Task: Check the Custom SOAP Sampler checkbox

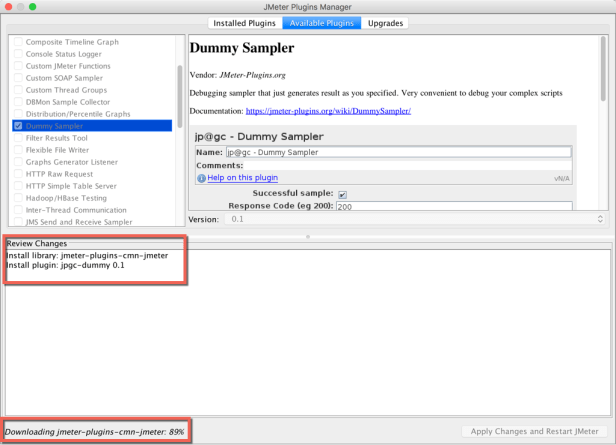Action: [x=18, y=78]
